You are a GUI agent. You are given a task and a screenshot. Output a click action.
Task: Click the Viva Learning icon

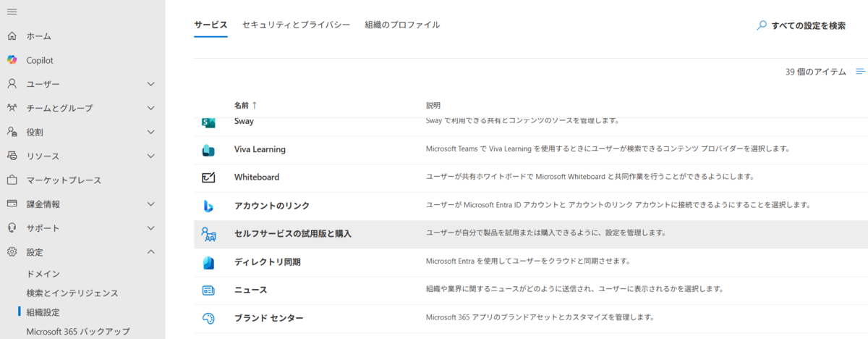(x=208, y=150)
